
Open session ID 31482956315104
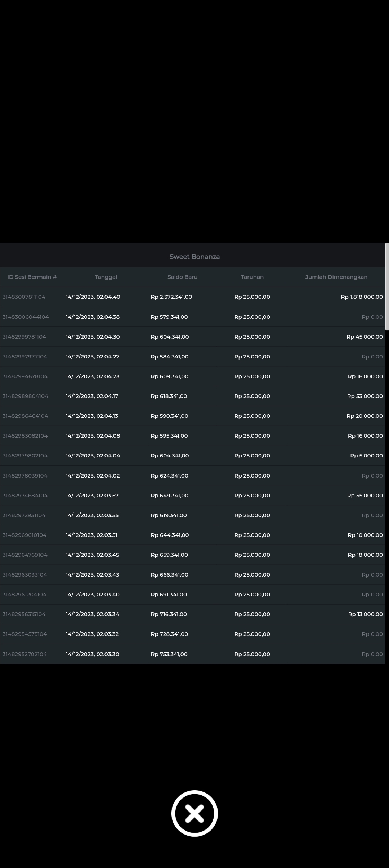point(24,614)
